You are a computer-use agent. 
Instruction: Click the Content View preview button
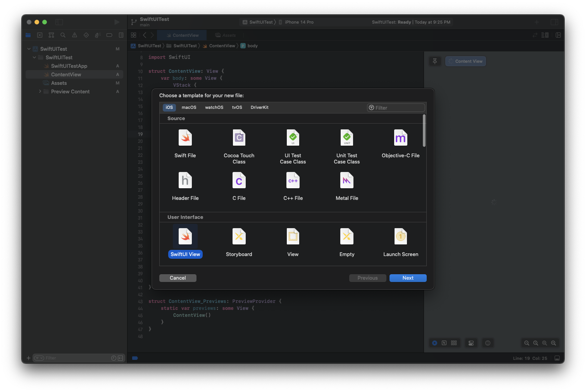[465, 61]
